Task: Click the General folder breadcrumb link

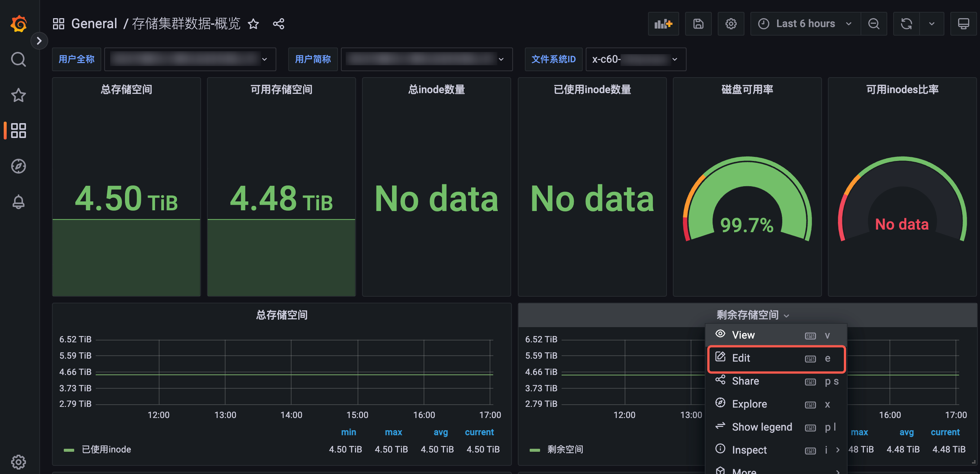Action: (94, 24)
